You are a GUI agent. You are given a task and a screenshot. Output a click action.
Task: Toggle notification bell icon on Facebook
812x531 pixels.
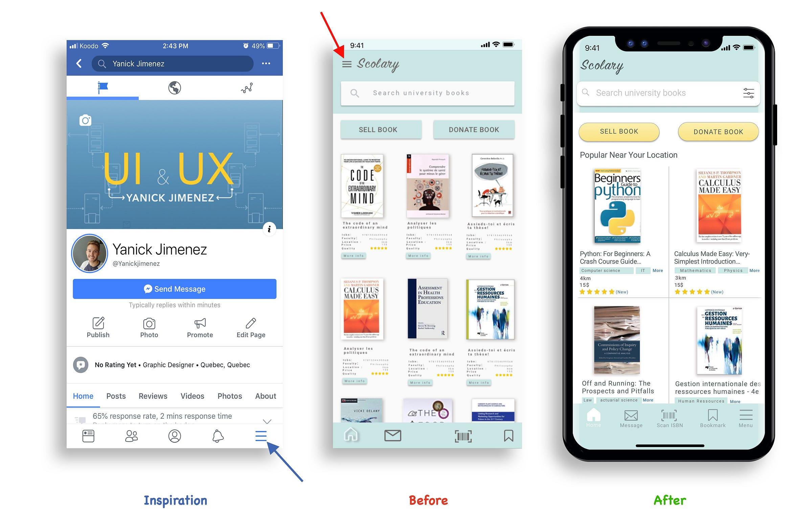pos(216,436)
